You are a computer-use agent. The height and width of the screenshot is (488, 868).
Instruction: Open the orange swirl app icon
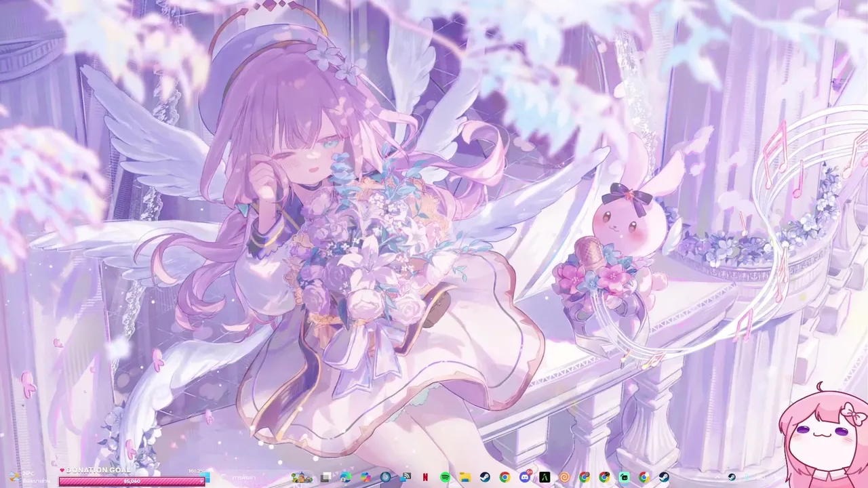(x=564, y=477)
